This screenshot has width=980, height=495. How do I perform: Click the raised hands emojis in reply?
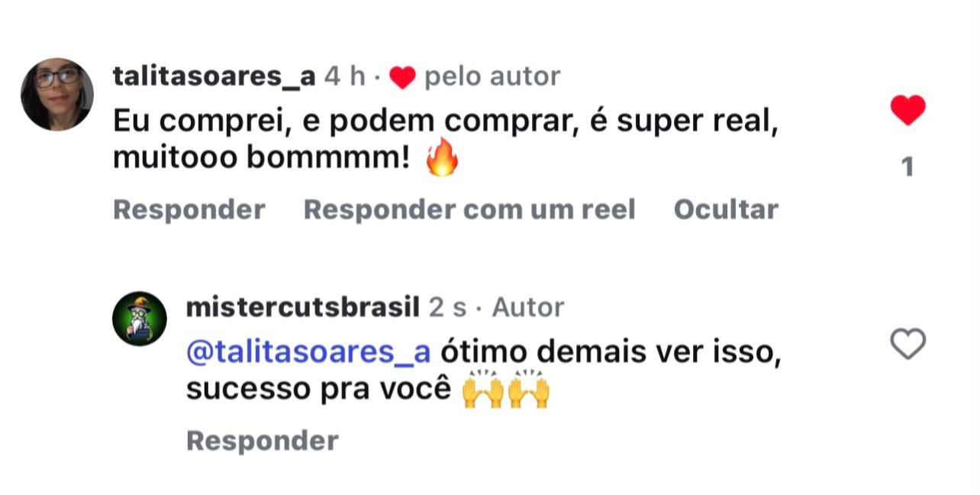pyautogui.click(x=506, y=390)
